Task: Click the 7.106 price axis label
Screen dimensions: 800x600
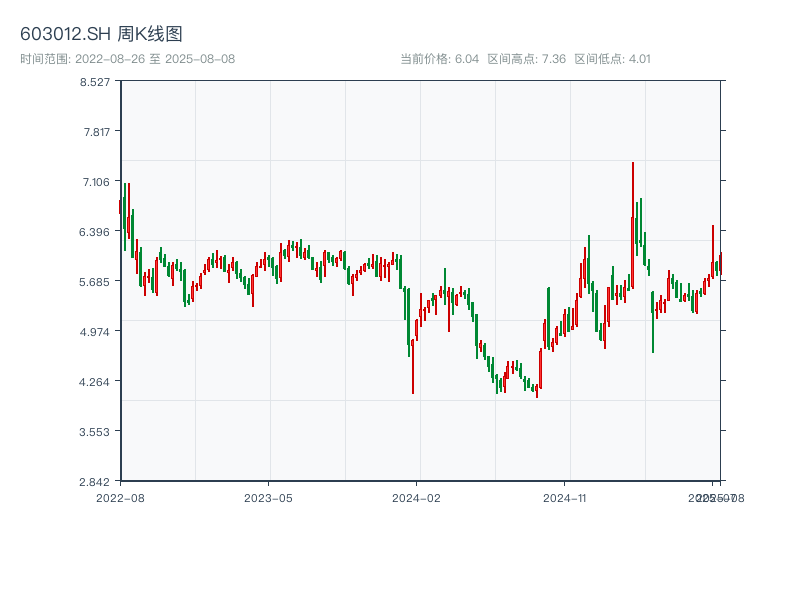Action: coord(95,182)
